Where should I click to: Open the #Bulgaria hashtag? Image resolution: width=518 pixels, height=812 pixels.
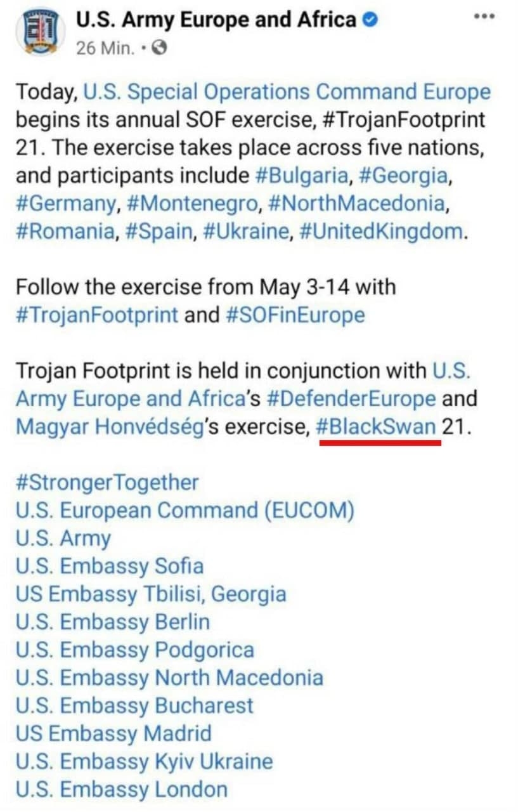pyautogui.click(x=302, y=176)
